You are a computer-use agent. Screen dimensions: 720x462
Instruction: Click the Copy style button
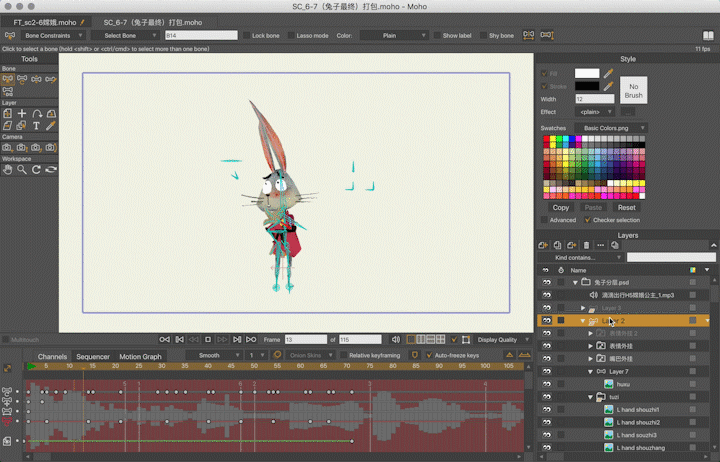pos(561,208)
